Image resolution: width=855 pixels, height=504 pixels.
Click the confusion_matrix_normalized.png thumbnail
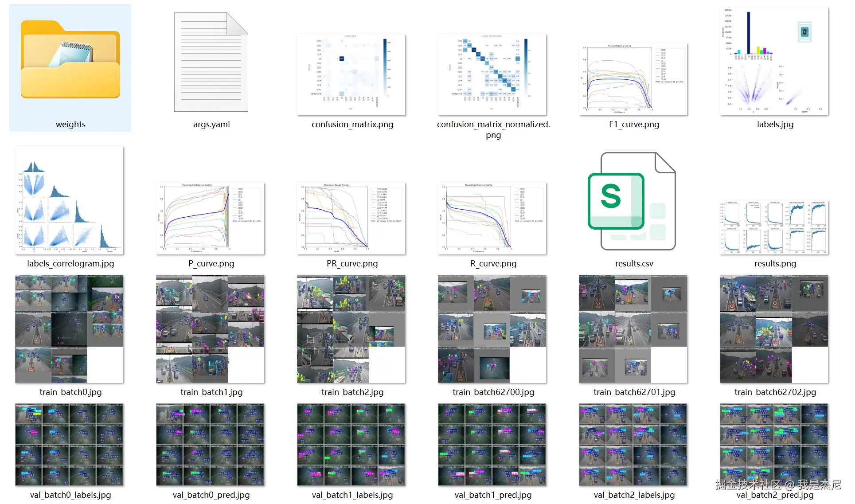[x=492, y=74]
